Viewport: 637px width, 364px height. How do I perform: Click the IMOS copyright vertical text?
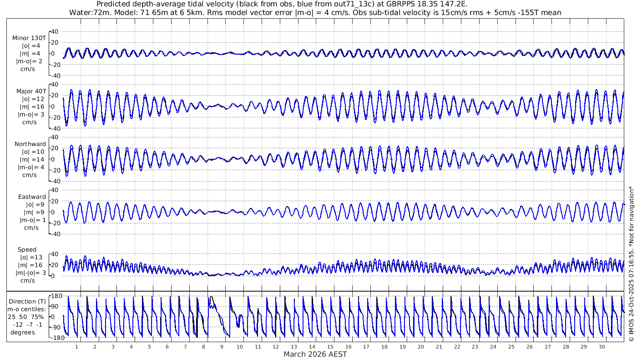pos(631,271)
